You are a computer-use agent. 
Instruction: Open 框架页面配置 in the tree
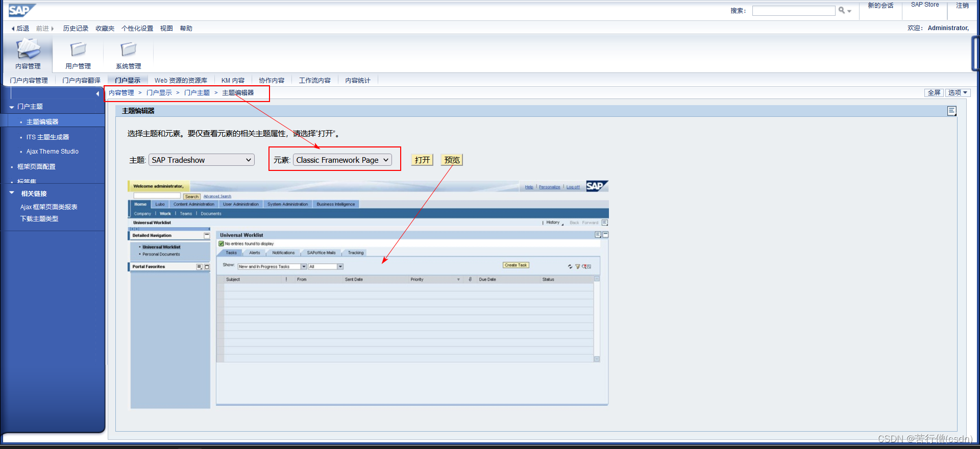(36, 167)
